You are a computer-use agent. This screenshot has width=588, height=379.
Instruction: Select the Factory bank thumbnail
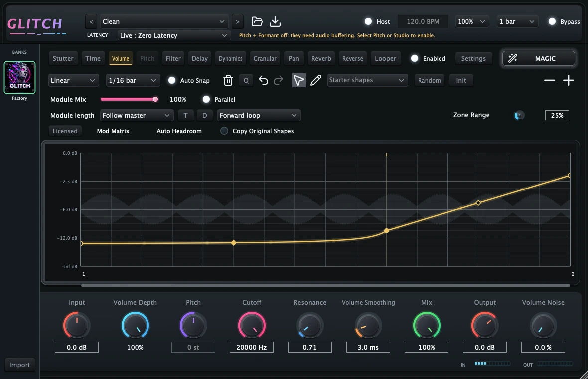coord(19,78)
